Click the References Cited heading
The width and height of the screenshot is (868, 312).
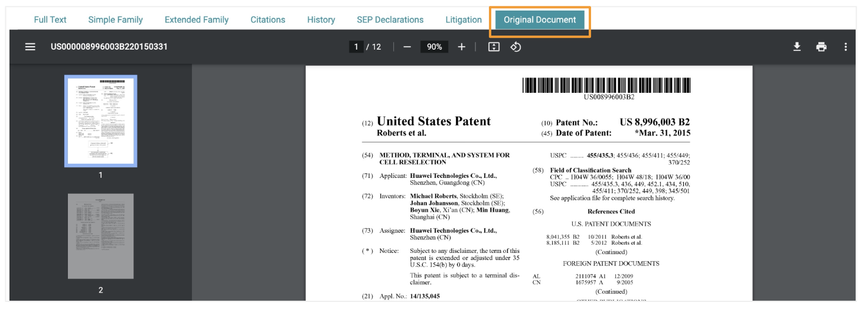[x=611, y=212]
